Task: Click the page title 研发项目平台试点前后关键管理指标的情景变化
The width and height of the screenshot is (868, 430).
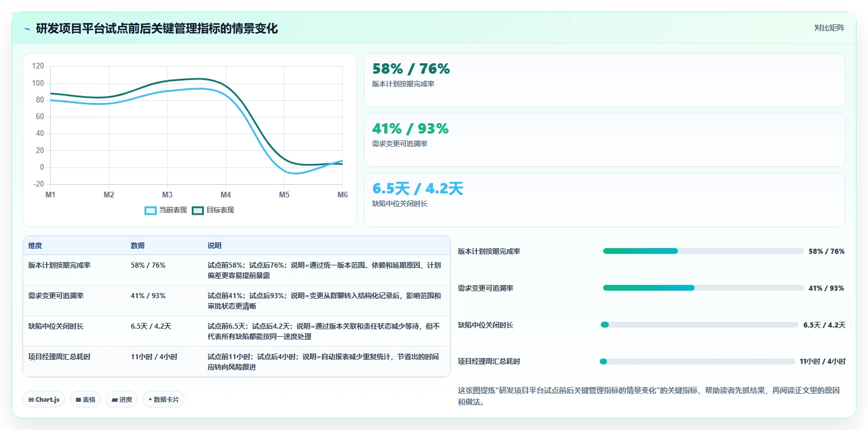Action: click(x=157, y=29)
